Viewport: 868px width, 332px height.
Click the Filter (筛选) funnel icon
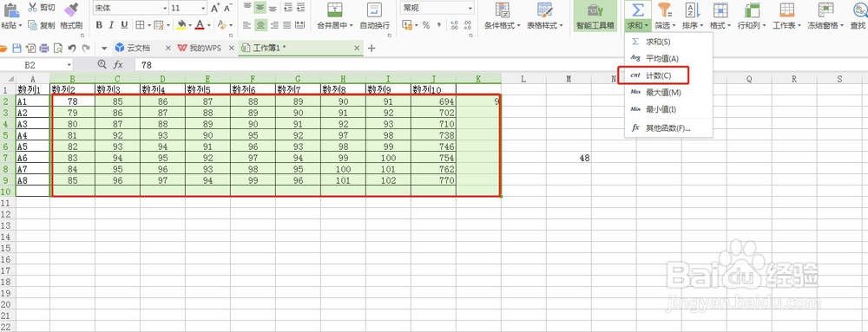664,10
